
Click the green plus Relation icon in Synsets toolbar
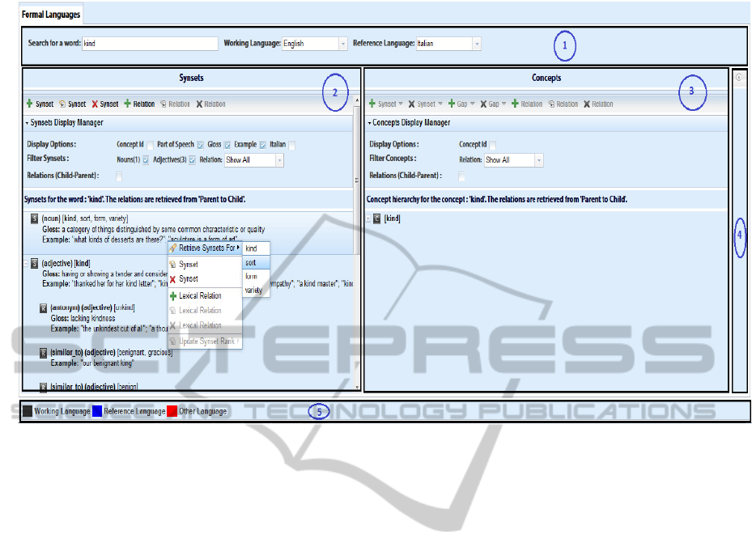click(x=128, y=104)
